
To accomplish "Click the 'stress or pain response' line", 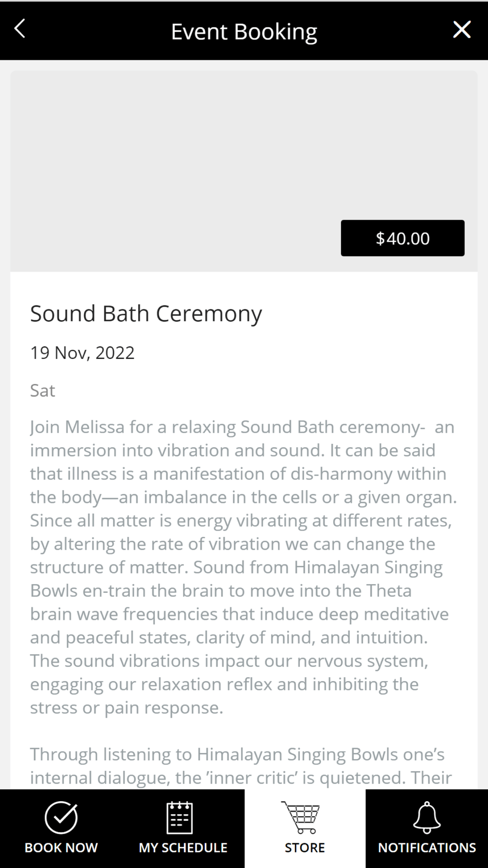I will pyautogui.click(x=126, y=708).
